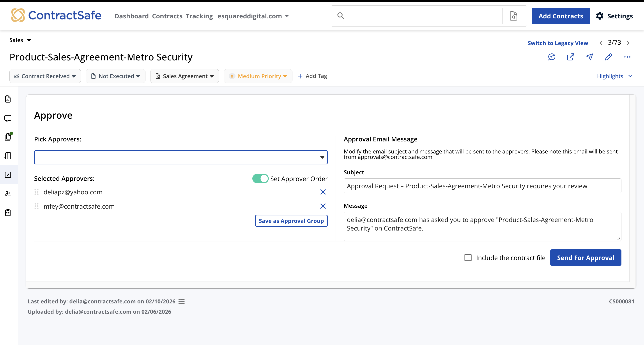Open Contracts menu item
This screenshot has width=644, height=345.
click(x=167, y=16)
